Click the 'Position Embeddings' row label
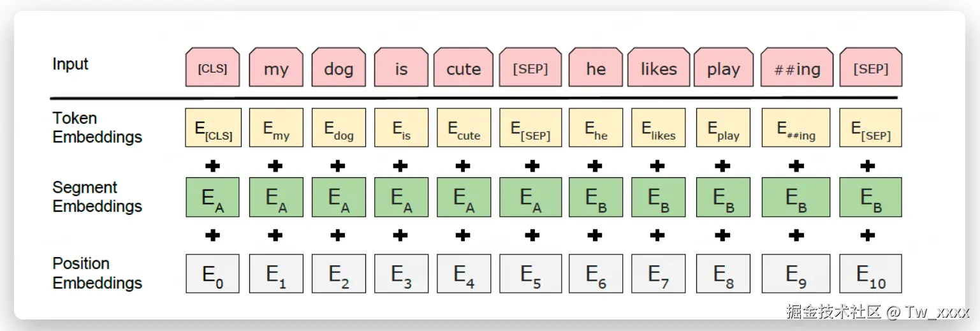 (x=97, y=273)
